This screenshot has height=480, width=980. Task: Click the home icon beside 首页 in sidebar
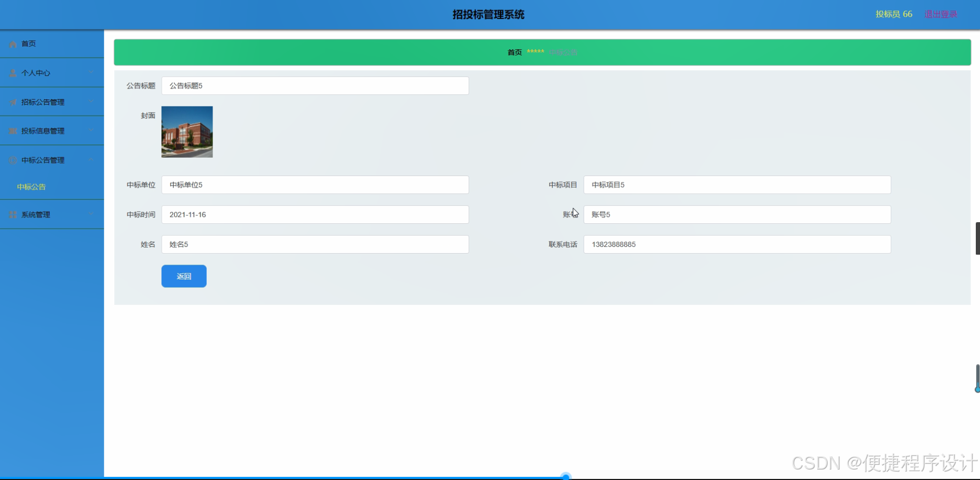[x=13, y=45]
